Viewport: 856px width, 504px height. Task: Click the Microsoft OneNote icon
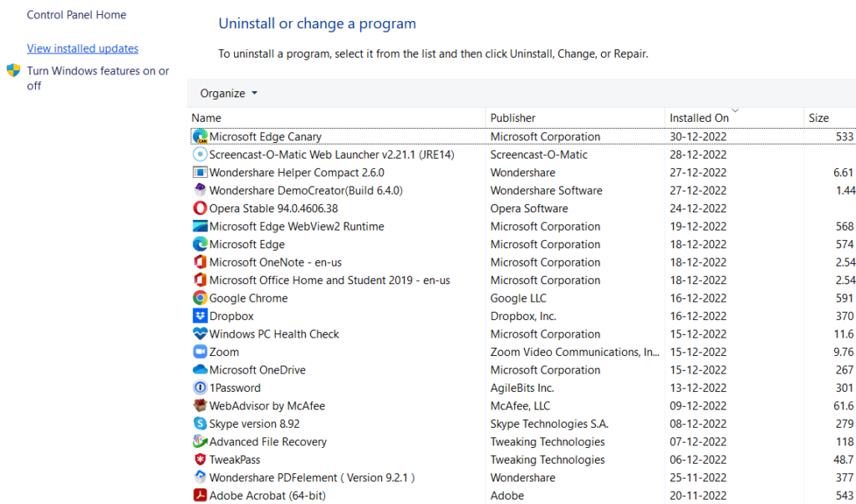[201, 262]
